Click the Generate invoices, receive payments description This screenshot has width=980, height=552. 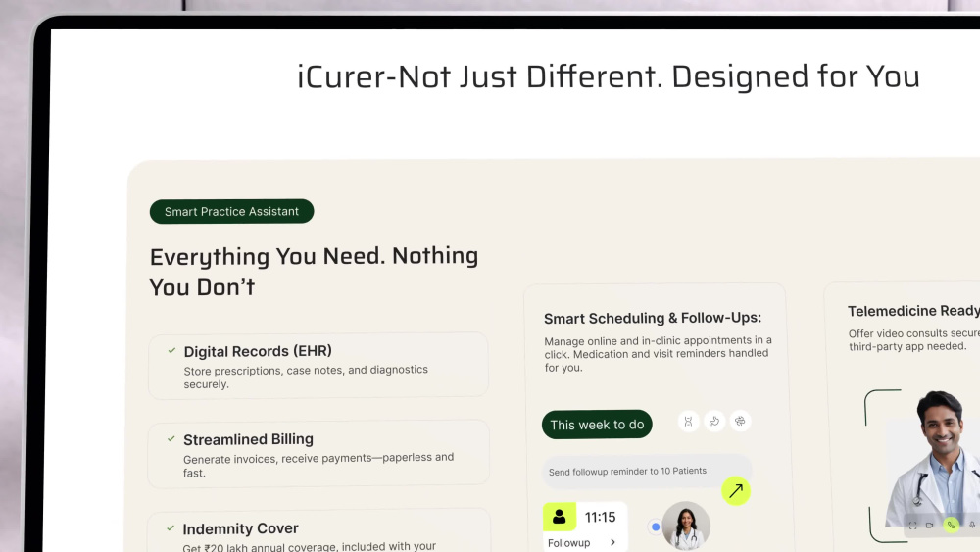click(x=318, y=465)
